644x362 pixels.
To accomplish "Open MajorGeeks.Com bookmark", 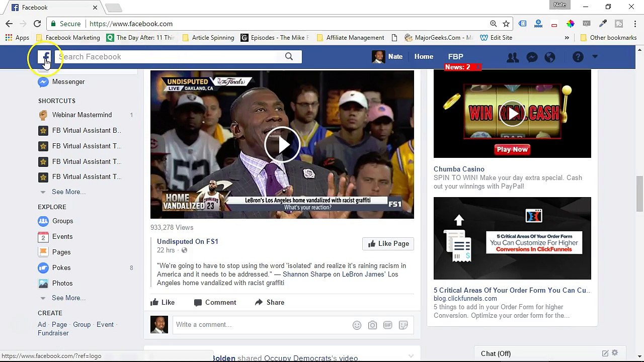I will [x=438, y=38].
